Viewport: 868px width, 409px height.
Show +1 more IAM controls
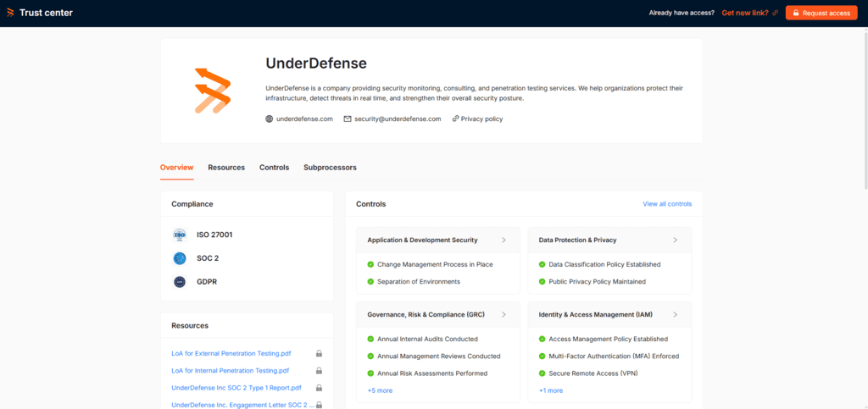(x=551, y=390)
